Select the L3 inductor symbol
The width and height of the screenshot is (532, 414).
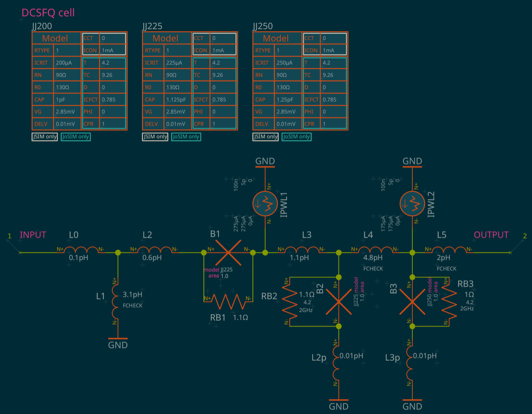coord(301,250)
